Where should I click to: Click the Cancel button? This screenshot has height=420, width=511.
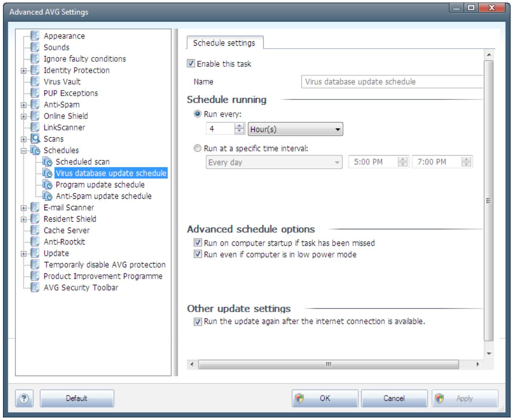pyautogui.click(x=395, y=398)
